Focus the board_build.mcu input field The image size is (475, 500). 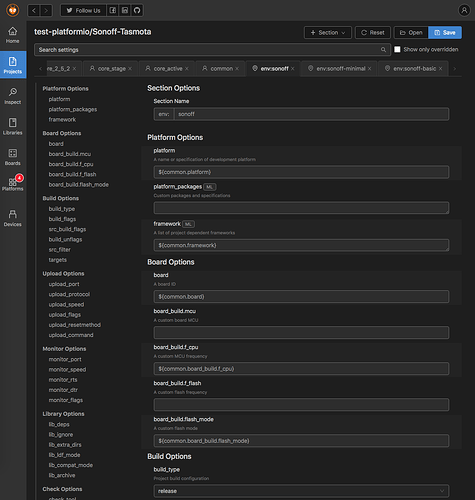pyautogui.click(x=301, y=332)
